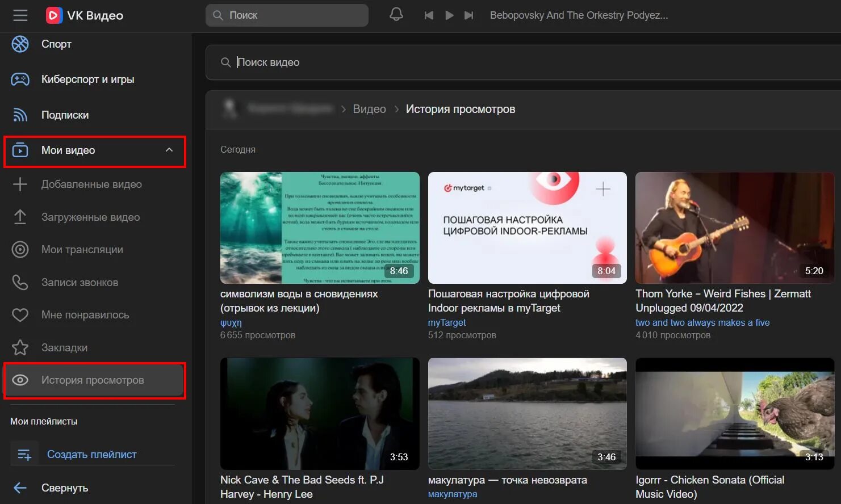Play the current audio track
The image size is (841, 504).
coord(449,15)
